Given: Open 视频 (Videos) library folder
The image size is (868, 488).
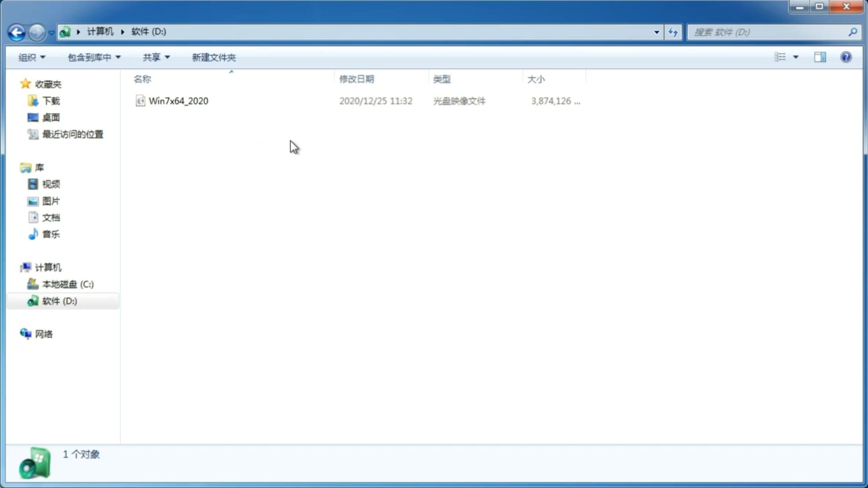Looking at the screenshot, I should pos(51,184).
